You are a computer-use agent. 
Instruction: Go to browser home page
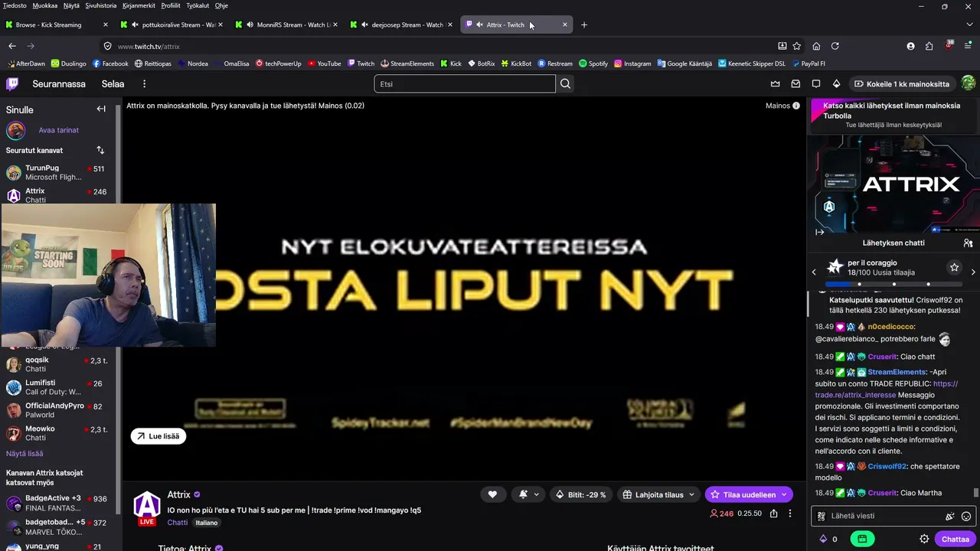(816, 46)
